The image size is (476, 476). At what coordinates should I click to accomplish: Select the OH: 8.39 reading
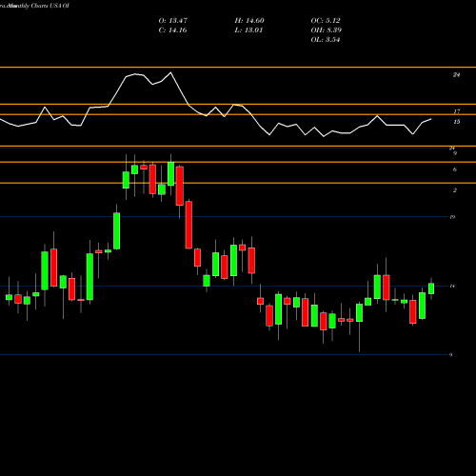[x=326, y=30]
